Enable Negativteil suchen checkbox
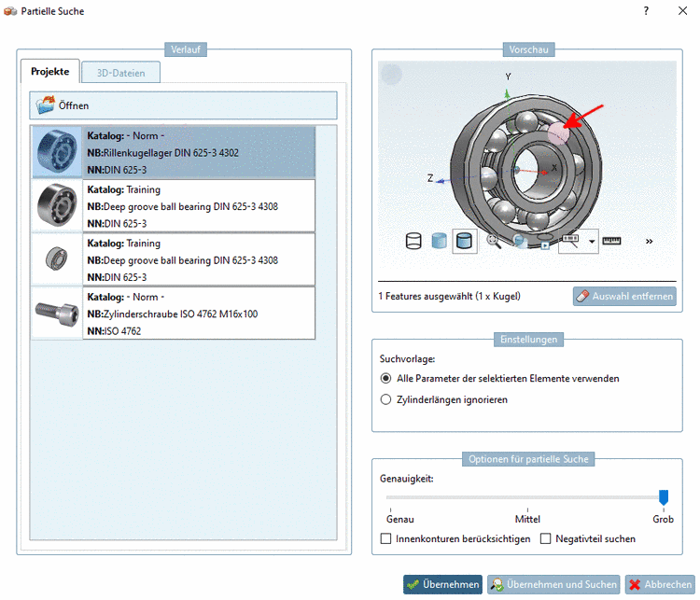The width and height of the screenshot is (700, 600). (546, 538)
